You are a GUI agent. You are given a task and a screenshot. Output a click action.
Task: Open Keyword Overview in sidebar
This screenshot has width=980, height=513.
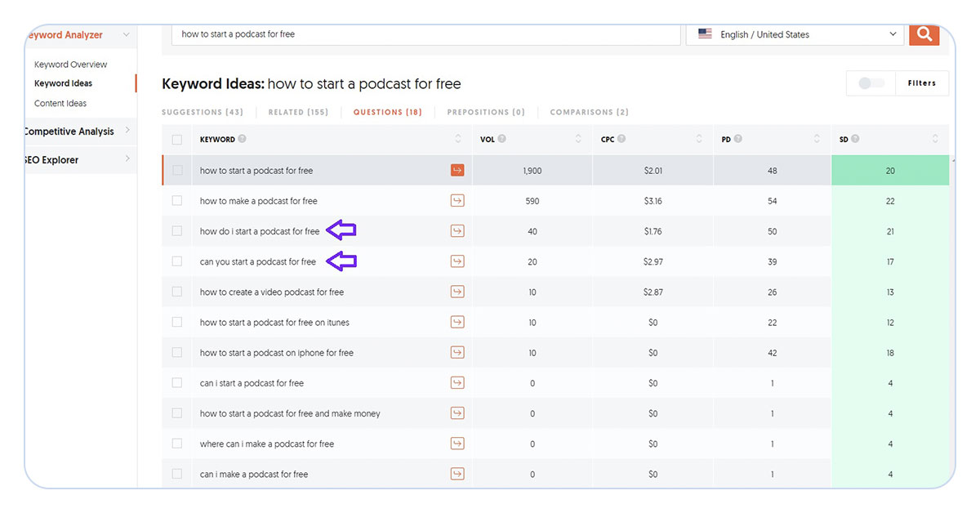[x=70, y=65]
